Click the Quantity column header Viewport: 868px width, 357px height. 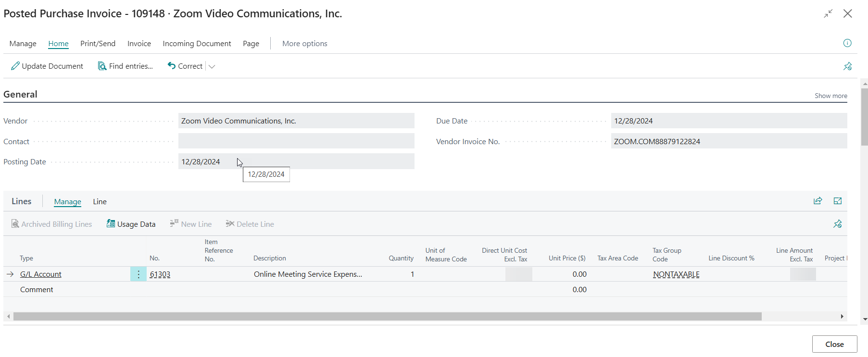pyautogui.click(x=401, y=258)
